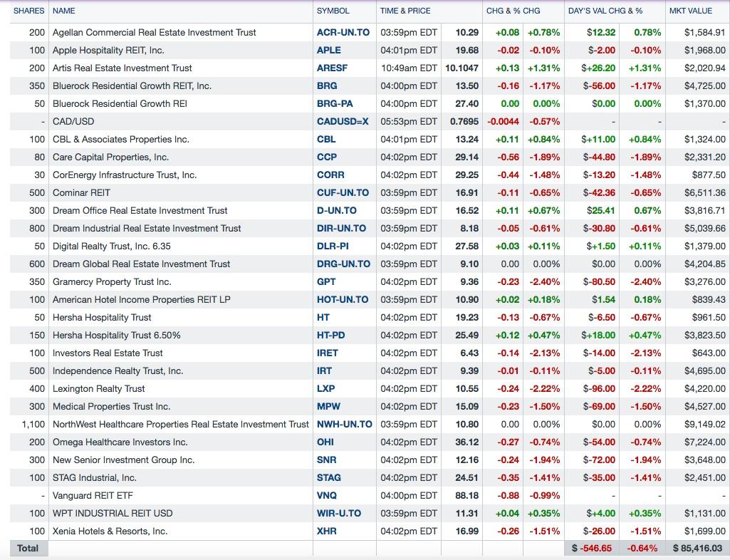The height and width of the screenshot is (560, 730).
Task: Click the 1,100 shares cell
Action: click(33, 425)
